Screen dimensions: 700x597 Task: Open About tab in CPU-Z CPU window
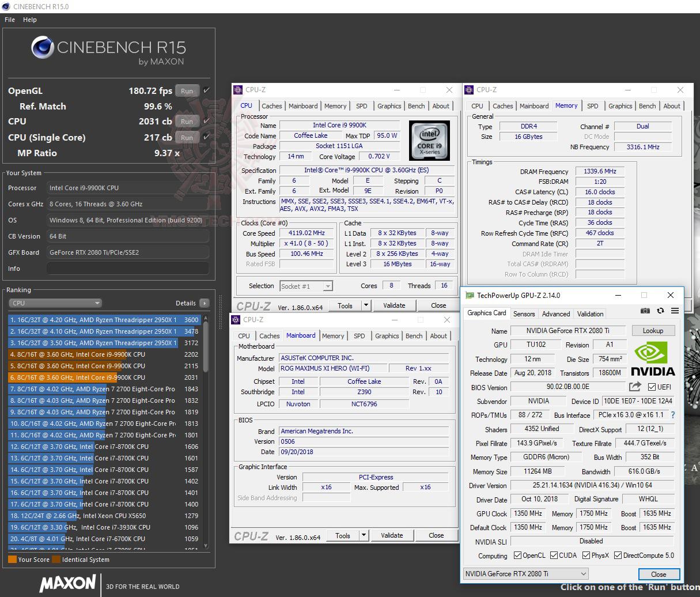(441, 106)
